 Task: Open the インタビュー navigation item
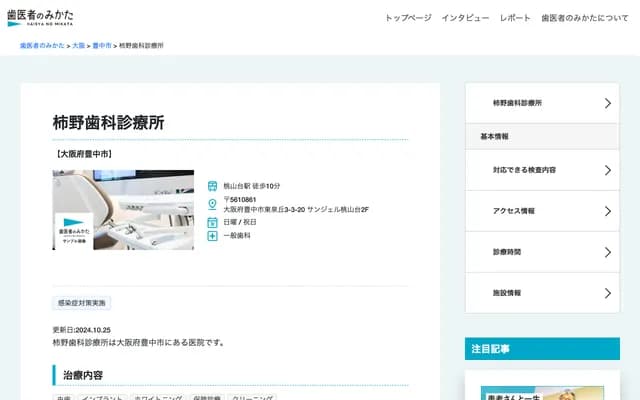pyautogui.click(x=465, y=18)
